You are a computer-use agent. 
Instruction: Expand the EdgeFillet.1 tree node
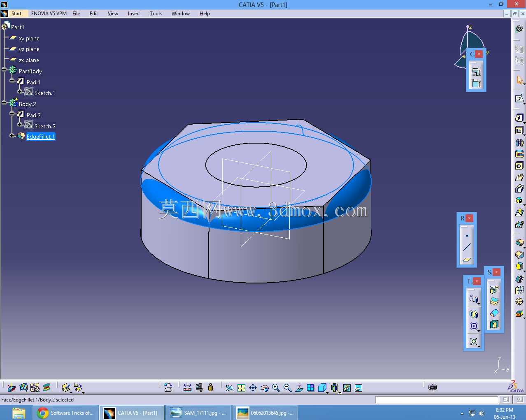(12, 135)
